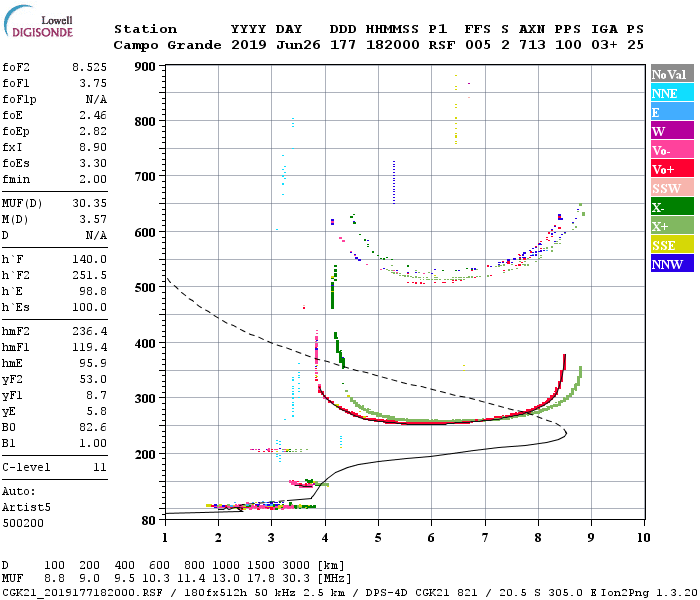Click the foEp value 2.82
700x600 pixels.
[93, 132]
